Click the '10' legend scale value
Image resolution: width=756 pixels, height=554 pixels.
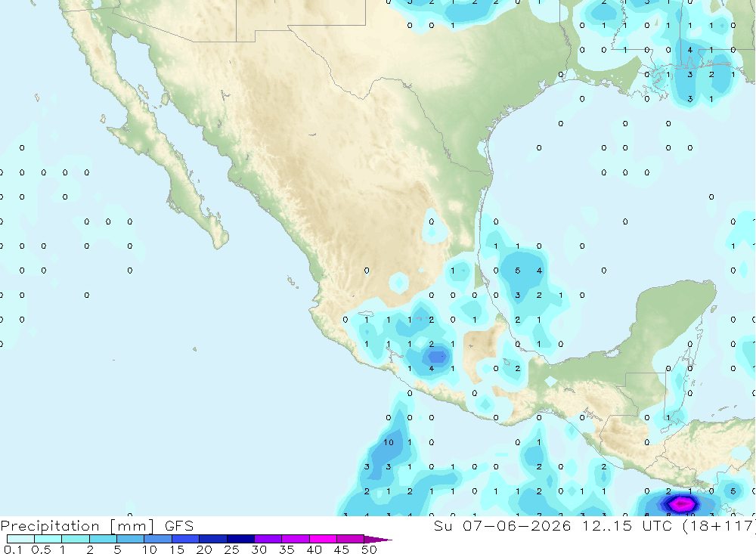point(150,549)
